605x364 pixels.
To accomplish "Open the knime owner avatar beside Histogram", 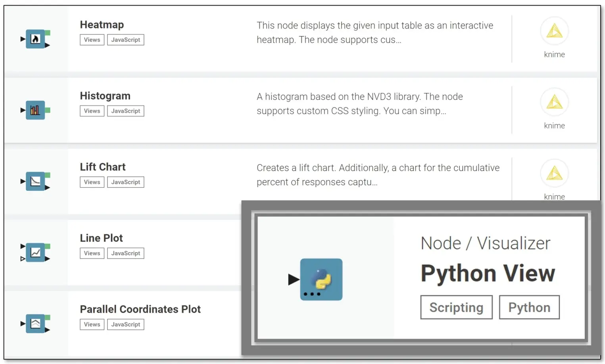I will click(x=554, y=102).
